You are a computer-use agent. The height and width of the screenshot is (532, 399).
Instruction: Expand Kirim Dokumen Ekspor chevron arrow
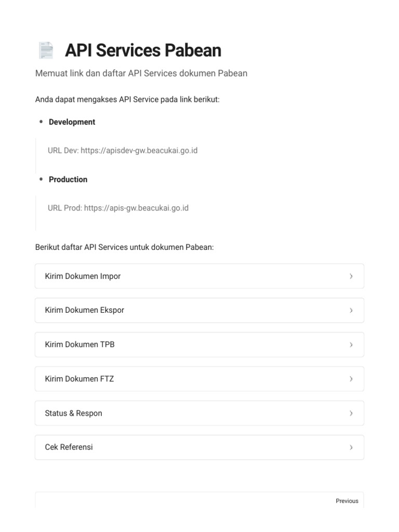pos(351,310)
